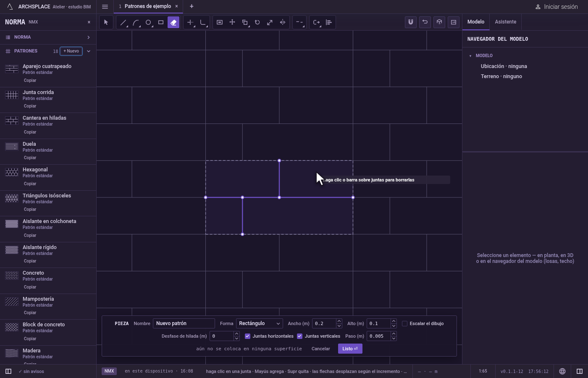Click Iniciar sesión

[556, 7]
